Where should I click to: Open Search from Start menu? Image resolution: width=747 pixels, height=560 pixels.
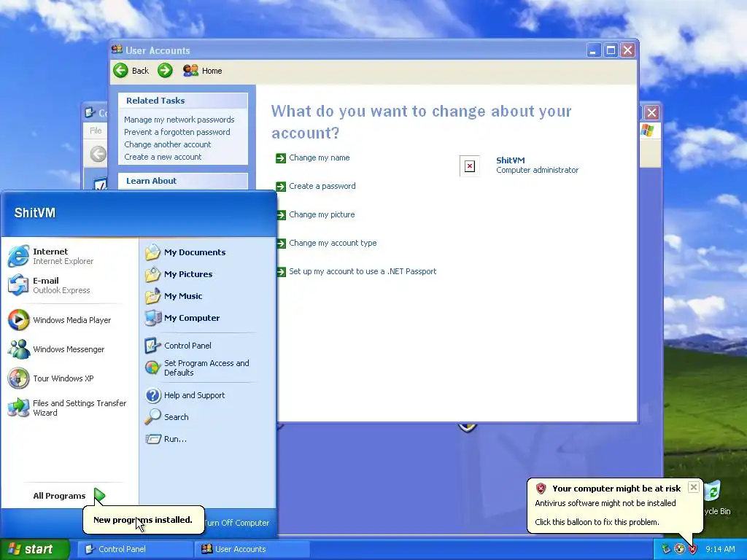[206, 416]
